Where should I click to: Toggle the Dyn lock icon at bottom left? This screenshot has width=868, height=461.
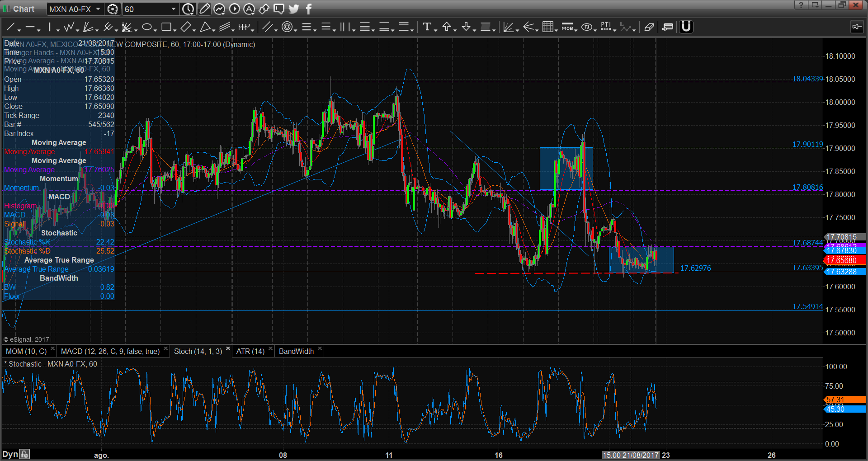click(24, 454)
